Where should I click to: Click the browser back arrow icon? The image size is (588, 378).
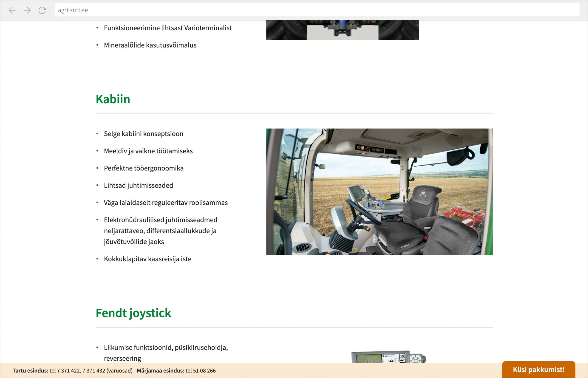(x=12, y=10)
